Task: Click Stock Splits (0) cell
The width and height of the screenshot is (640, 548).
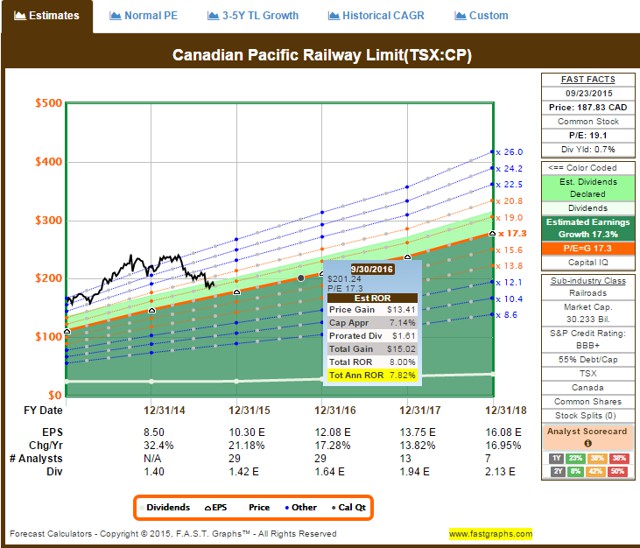Action: pos(588,415)
